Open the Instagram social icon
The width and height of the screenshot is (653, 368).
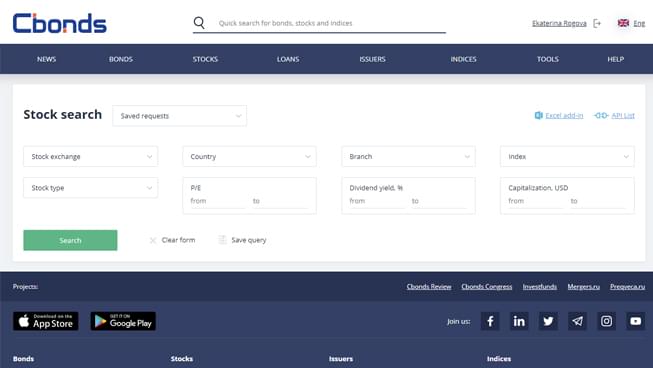(606, 321)
